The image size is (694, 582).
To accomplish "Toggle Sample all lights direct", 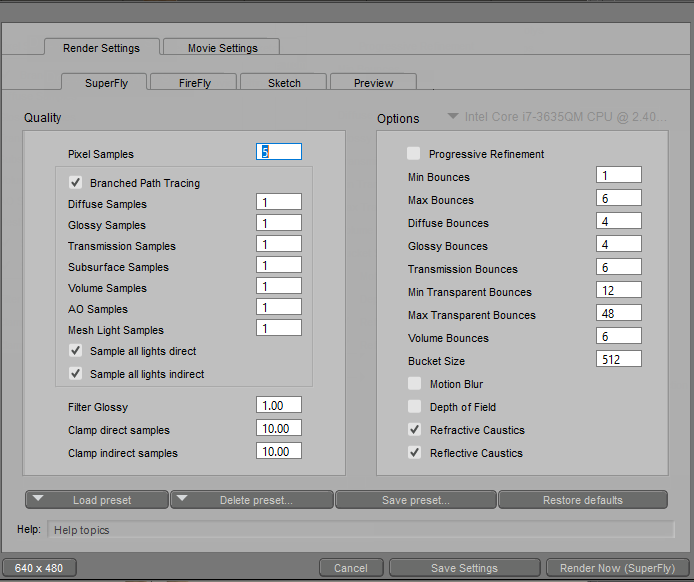I will pos(75,351).
